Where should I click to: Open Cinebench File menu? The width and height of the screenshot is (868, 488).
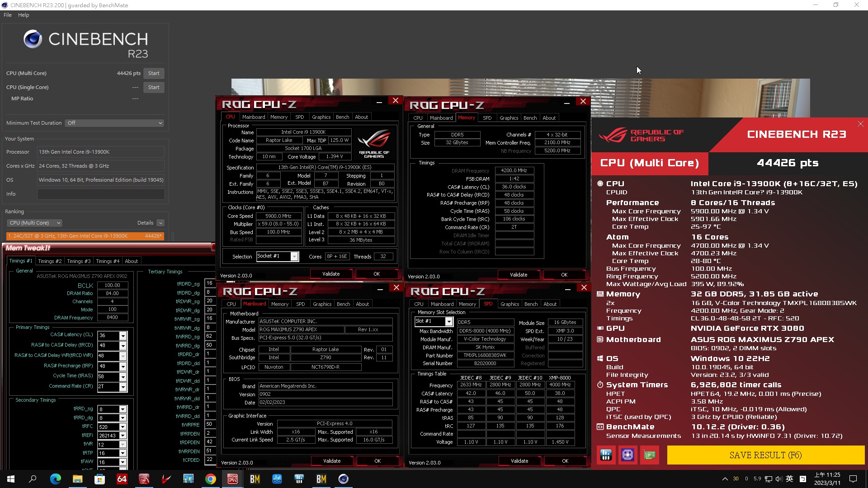(x=8, y=15)
